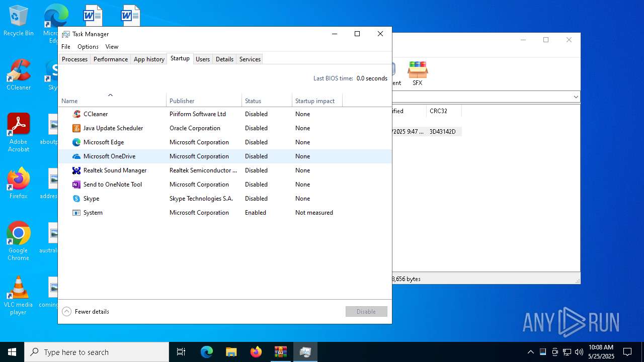Sort by the Name column header
Screen dimensions: 644x362
112,100
